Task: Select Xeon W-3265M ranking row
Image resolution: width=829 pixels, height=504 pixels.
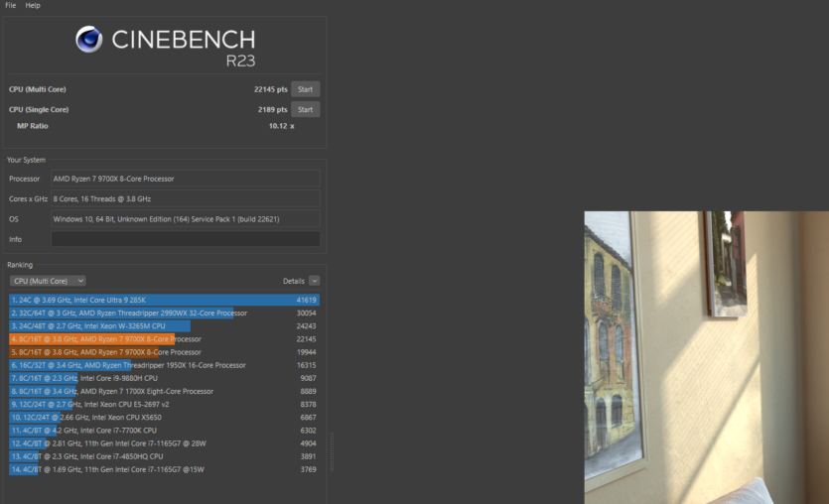Action: (x=164, y=326)
